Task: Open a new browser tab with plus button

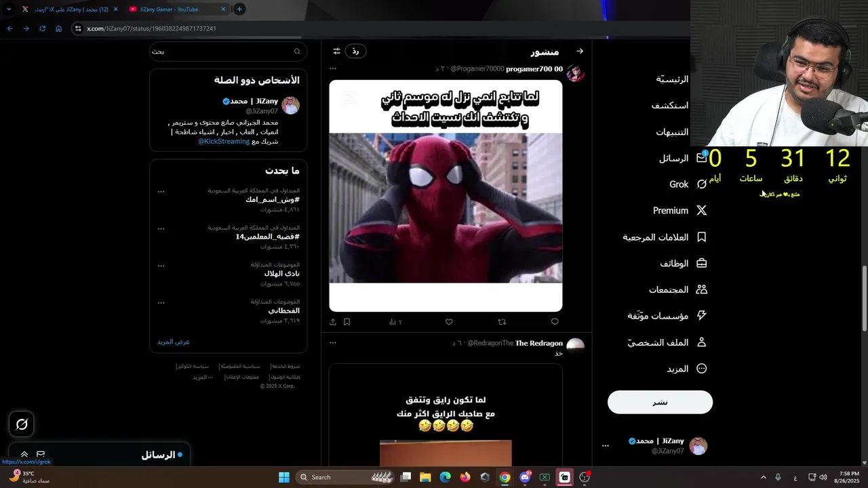Action: [239, 9]
